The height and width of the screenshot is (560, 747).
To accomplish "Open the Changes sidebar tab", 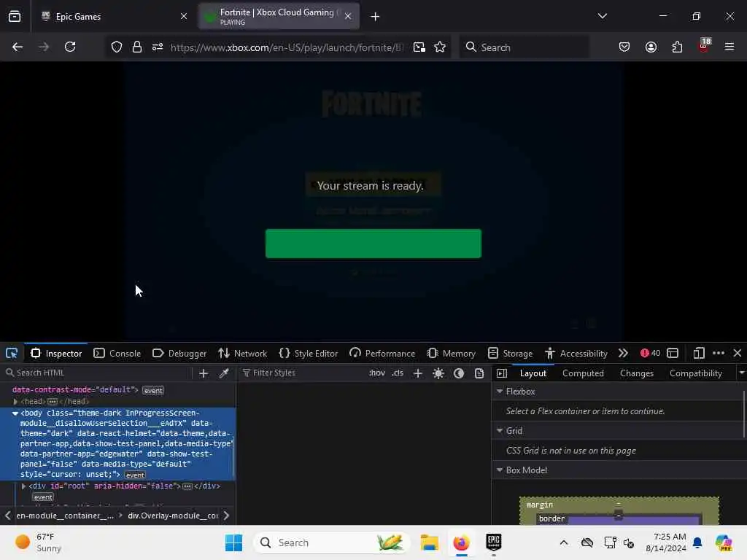I will pyautogui.click(x=636, y=373).
